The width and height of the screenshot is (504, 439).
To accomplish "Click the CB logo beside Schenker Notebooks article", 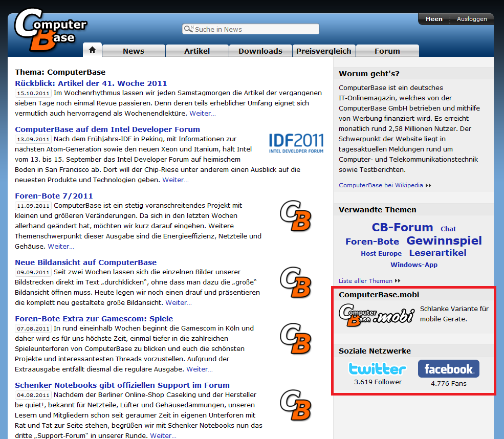I will click(295, 405).
